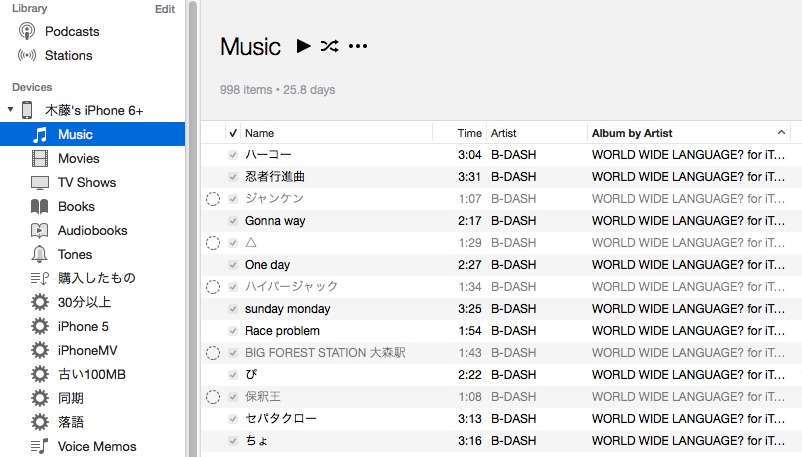Uncheck the checkbox for ハーコー
The image size is (802, 457).
click(x=233, y=155)
